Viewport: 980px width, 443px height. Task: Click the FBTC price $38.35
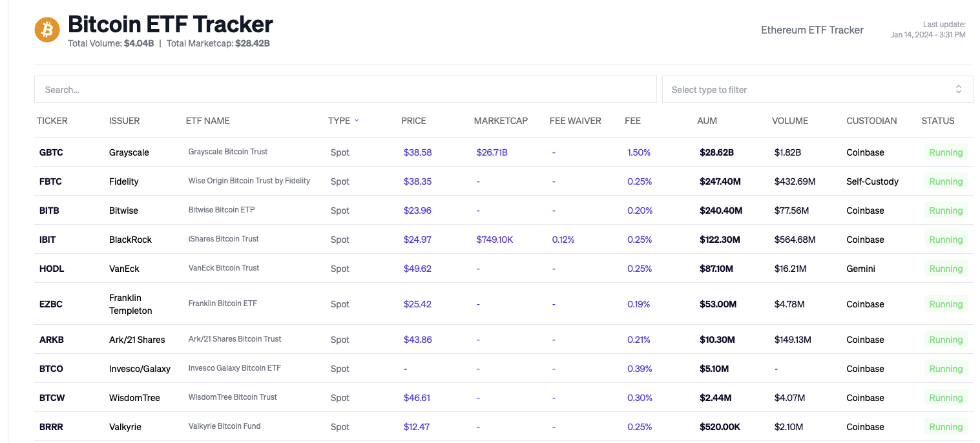[417, 181]
